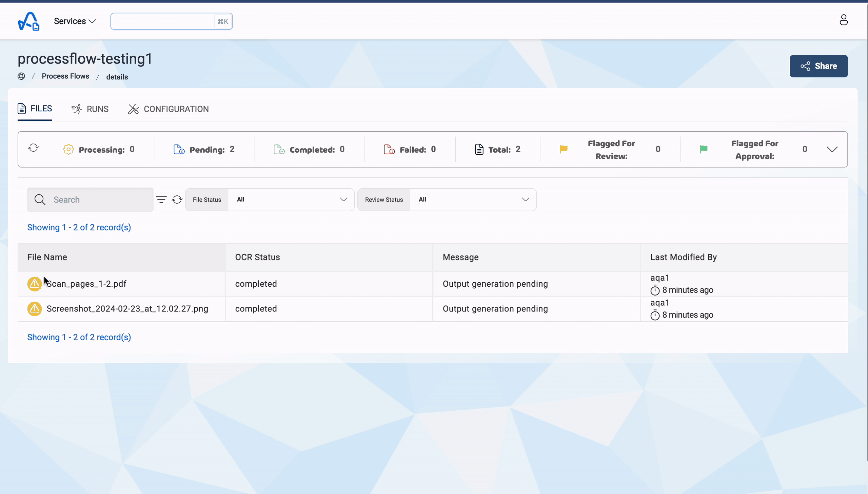Toggle the processing status refresh icon
The width and height of the screenshot is (868, 494).
click(33, 148)
